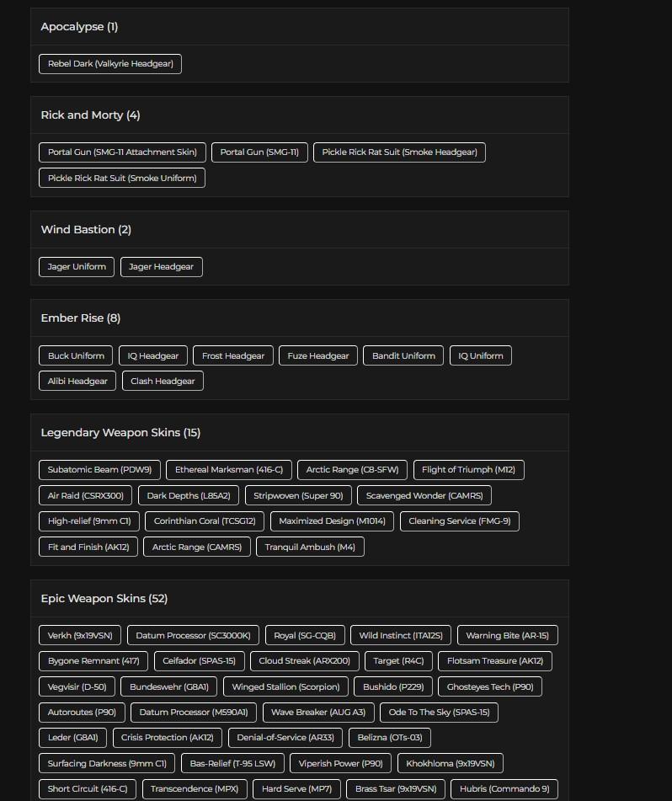Toggle the Legendary Weapon Skins (15) header
672x801 pixels.
(120, 432)
